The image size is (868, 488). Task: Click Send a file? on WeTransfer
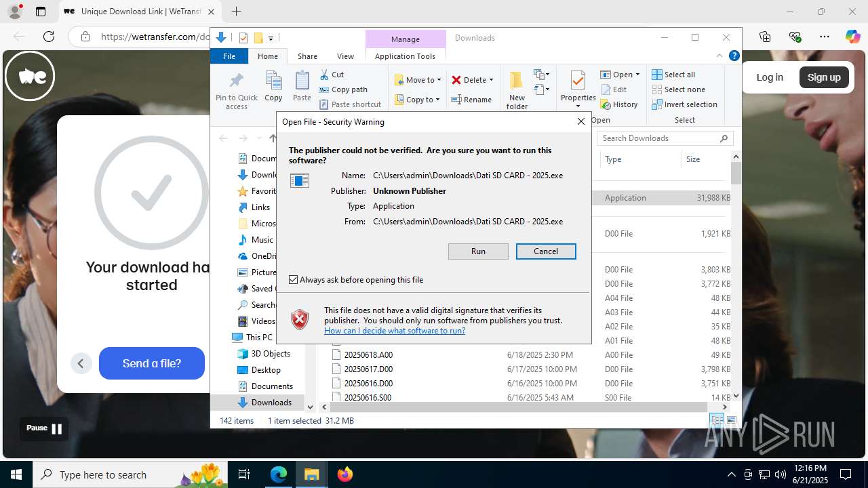tap(152, 363)
